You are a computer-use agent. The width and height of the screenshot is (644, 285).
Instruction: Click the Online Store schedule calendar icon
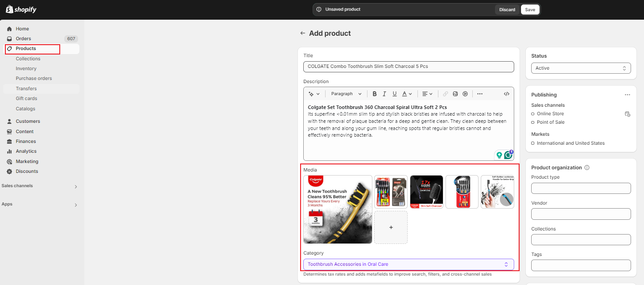click(627, 114)
